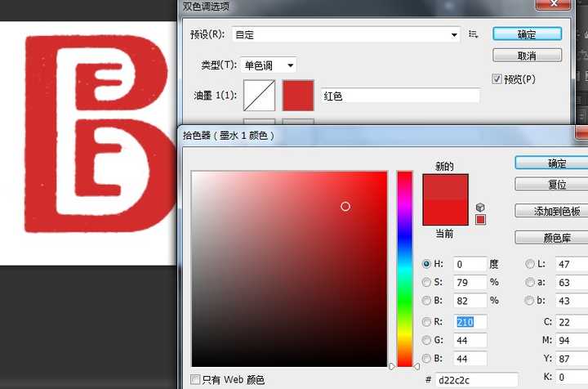Click the Y yellow value field showing 87

tap(572, 359)
